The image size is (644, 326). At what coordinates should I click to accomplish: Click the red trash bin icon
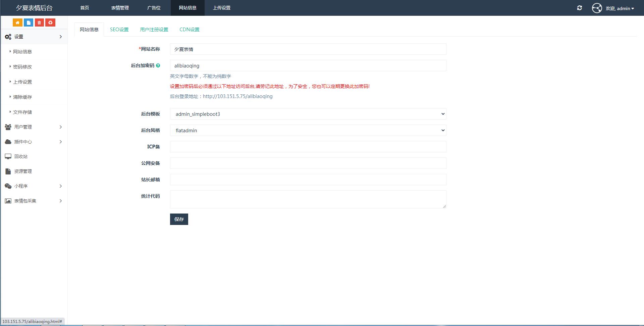coord(40,22)
